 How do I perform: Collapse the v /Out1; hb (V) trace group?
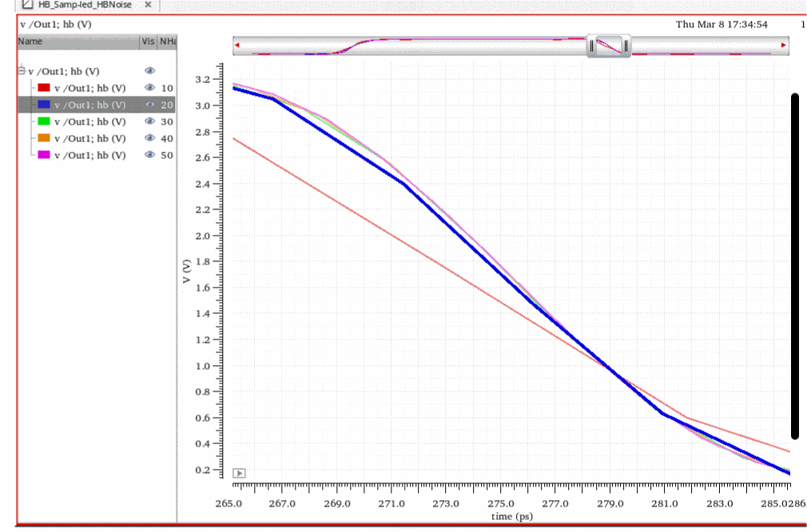(22, 71)
